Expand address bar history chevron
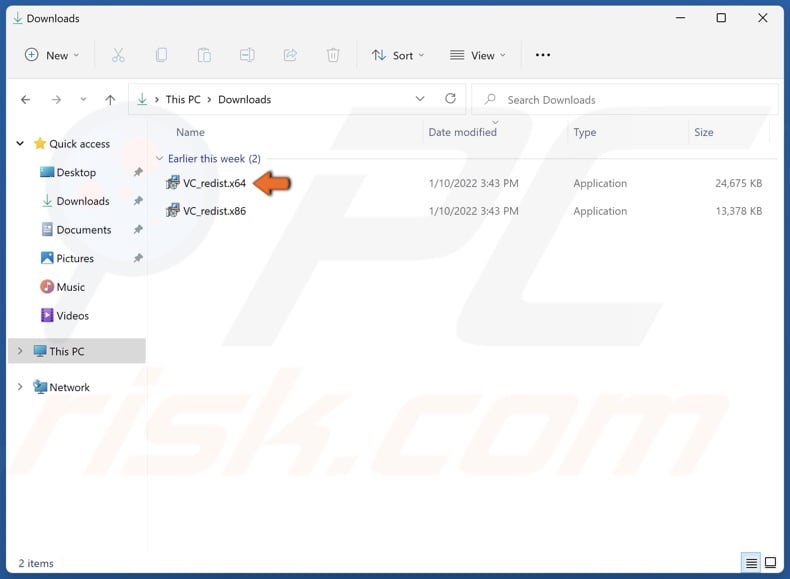790x579 pixels. pyautogui.click(x=420, y=99)
